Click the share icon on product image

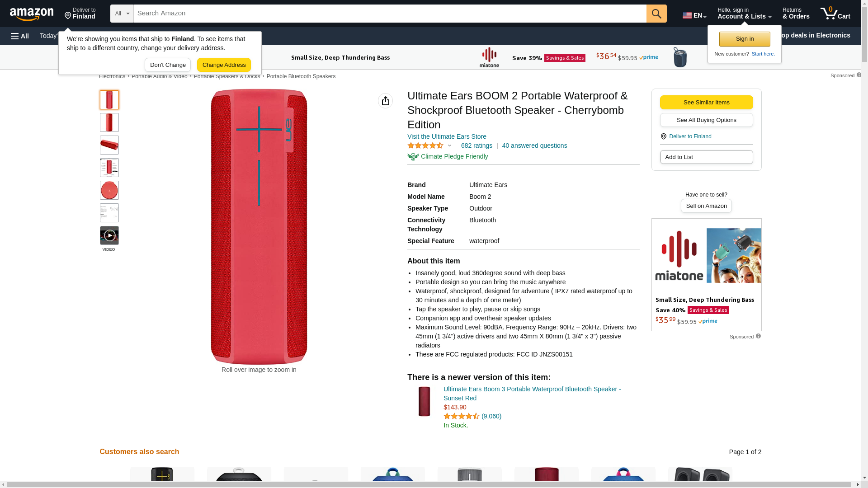pyautogui.click(x=386, y=101)
